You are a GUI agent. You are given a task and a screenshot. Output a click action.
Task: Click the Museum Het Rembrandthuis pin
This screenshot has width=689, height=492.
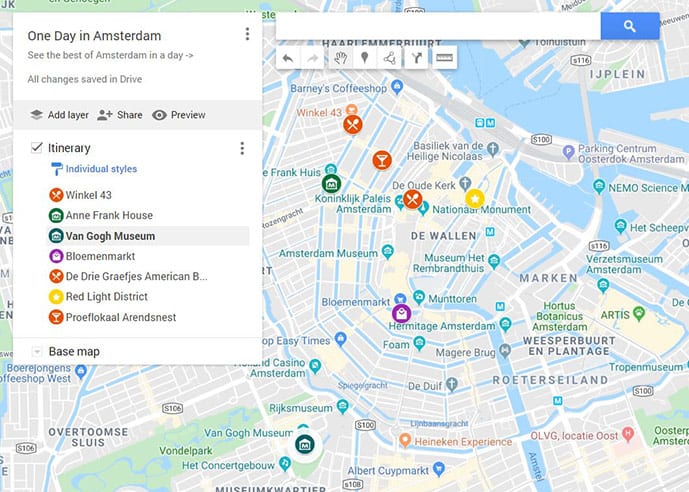point(494,261)
